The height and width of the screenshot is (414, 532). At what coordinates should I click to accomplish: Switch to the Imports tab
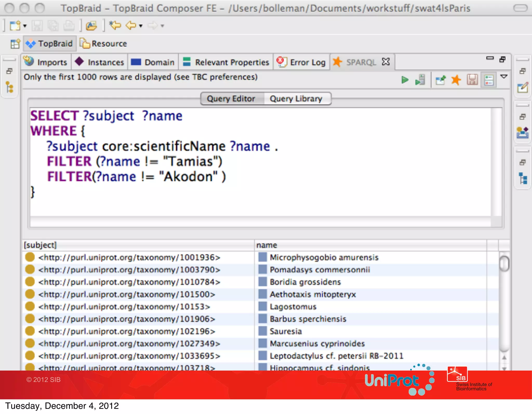[x=46, y=62]
